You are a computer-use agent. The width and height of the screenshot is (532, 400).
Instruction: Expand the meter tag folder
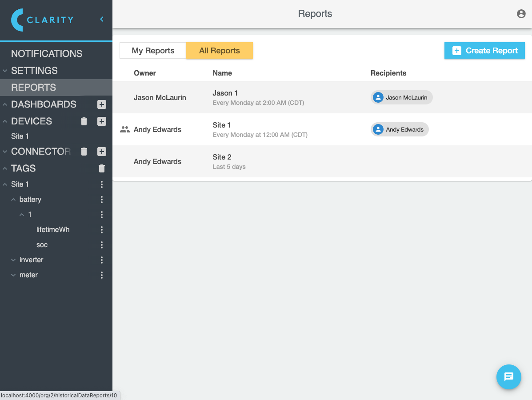13,275
